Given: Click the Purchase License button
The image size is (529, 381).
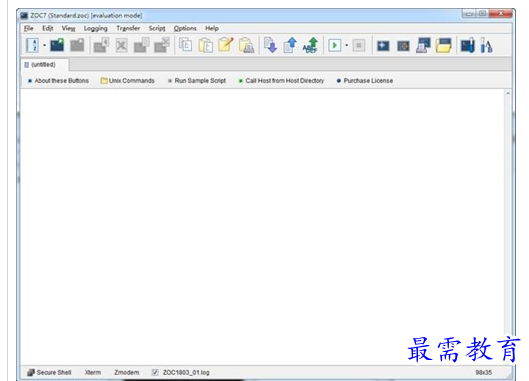Looking at the screenshot, I should point(365,81).
